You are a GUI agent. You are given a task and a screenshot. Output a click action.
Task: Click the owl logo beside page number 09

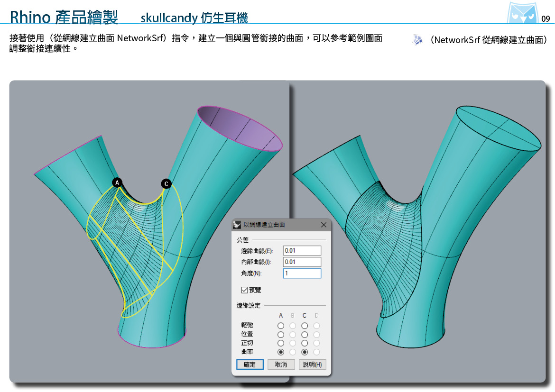click(x=522, y=13)
